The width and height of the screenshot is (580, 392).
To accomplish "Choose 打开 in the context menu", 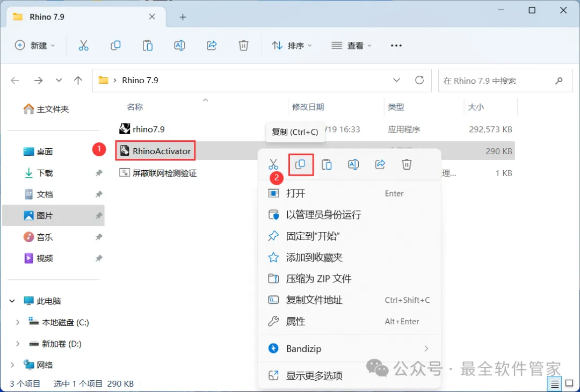I will [x=349, y=193].
